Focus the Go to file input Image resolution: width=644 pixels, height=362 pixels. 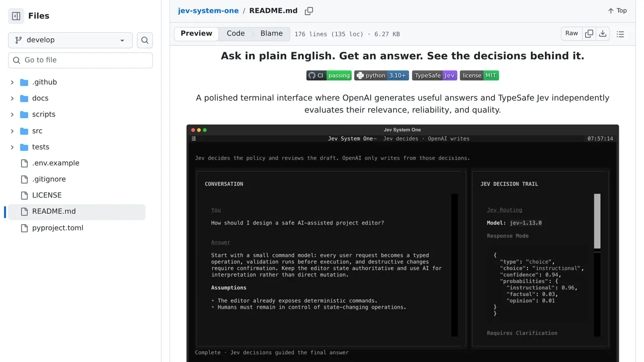pyautogui.click(x=80, y=60)
